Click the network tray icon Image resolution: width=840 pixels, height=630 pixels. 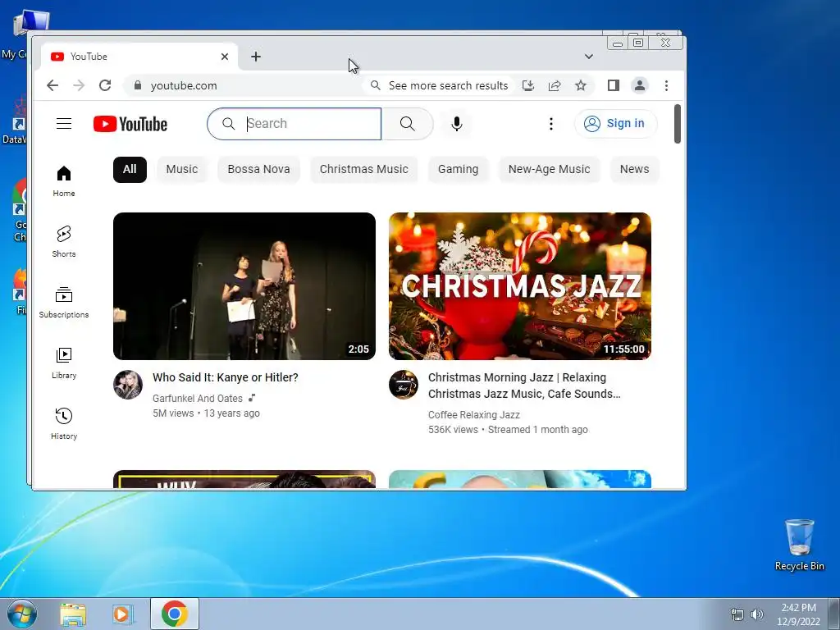tap(737, 614)
